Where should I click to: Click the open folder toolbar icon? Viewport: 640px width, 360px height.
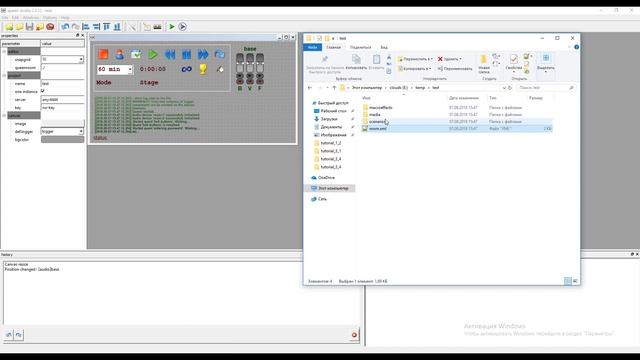click(x=19, y=27)
